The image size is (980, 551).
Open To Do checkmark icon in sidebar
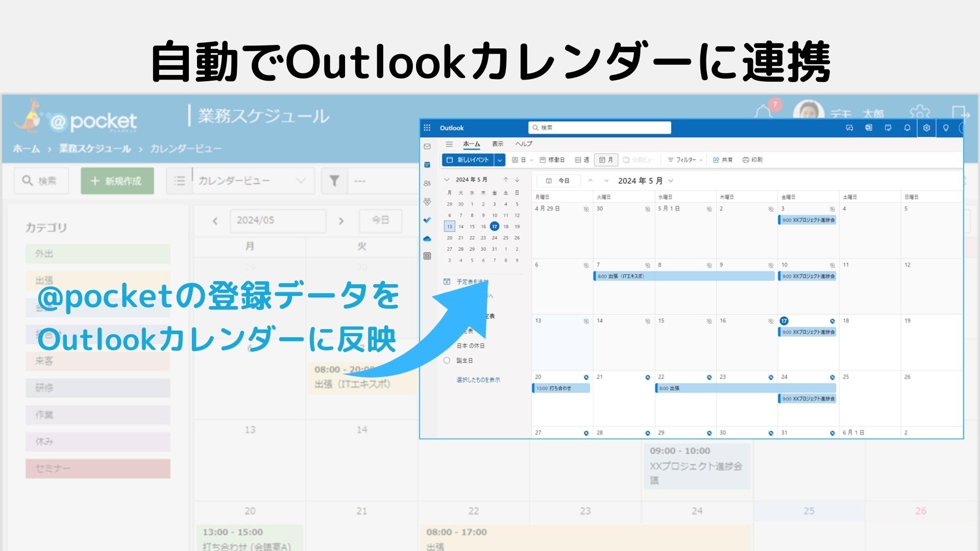point(427,220)
